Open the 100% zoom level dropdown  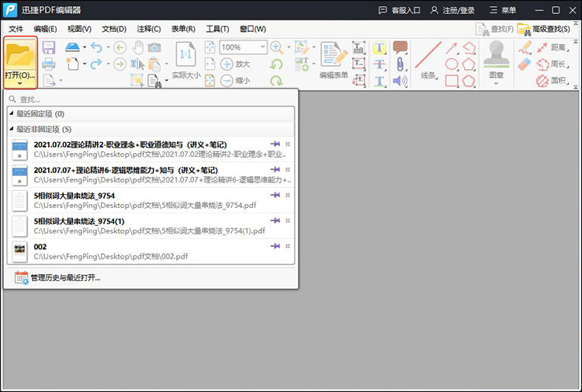click(x=263, y=47)
